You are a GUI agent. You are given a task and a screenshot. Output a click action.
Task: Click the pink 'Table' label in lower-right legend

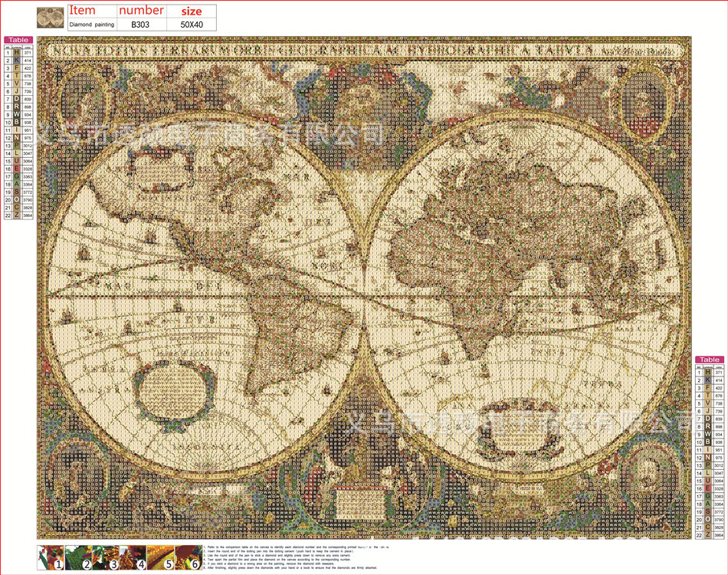(710, 360)
